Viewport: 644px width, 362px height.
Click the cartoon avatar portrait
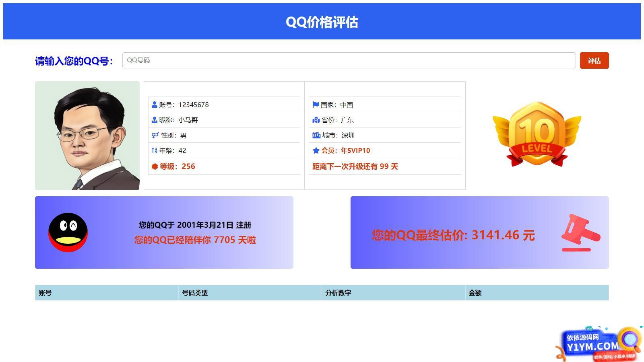tap(87, 136)
